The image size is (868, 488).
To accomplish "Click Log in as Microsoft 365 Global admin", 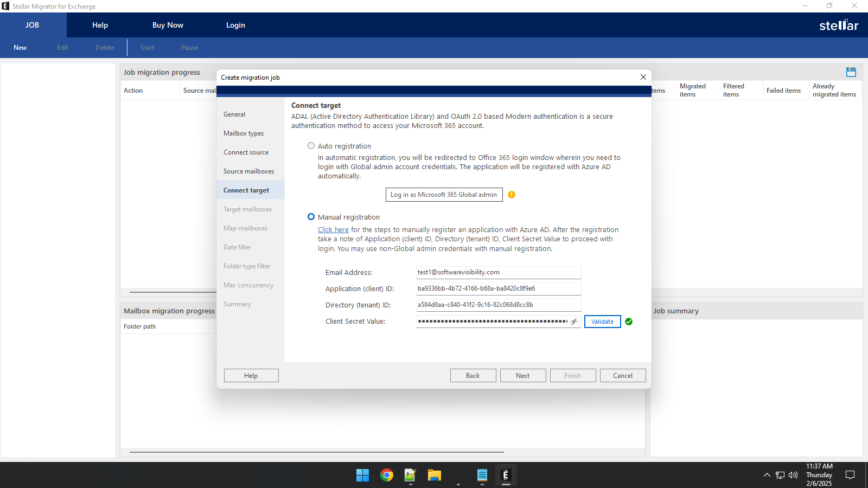I will tap(444, 195).
